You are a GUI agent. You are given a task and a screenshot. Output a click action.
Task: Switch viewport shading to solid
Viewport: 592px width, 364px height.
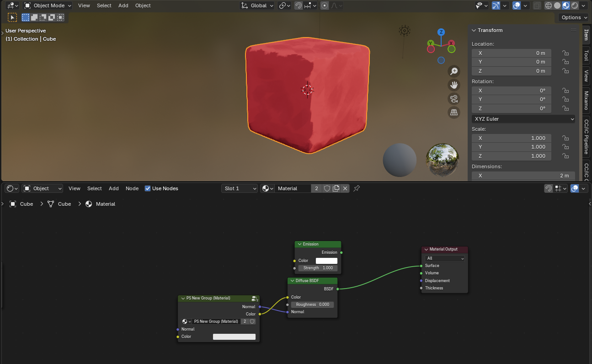(557, 5)
